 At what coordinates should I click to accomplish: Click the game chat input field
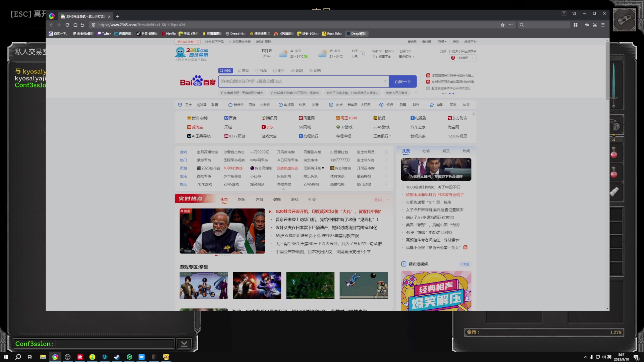tap(94, 344)
